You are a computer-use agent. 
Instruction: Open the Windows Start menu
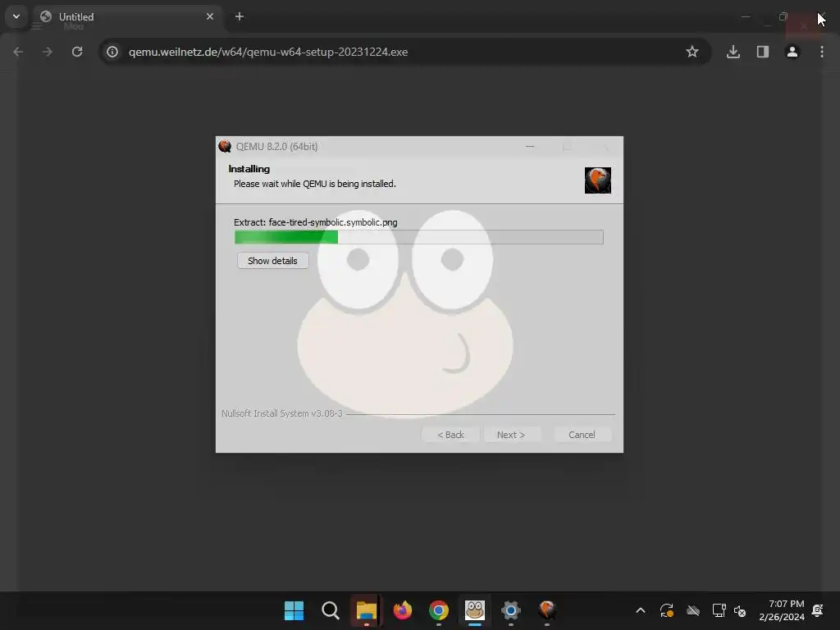click(294, 610)
